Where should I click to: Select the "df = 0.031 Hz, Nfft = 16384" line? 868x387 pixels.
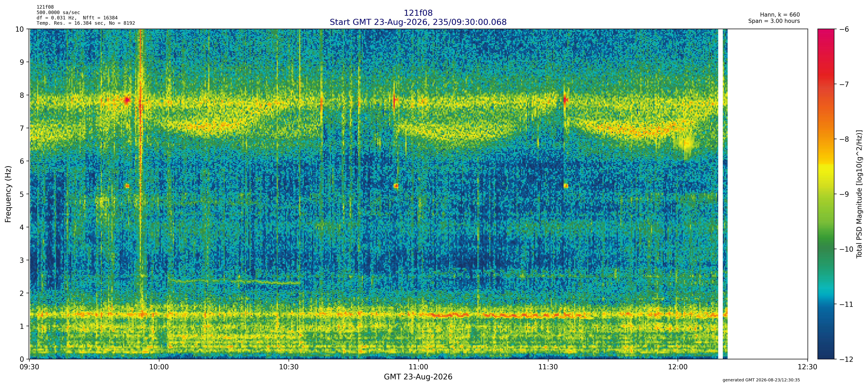pos(77,18)
